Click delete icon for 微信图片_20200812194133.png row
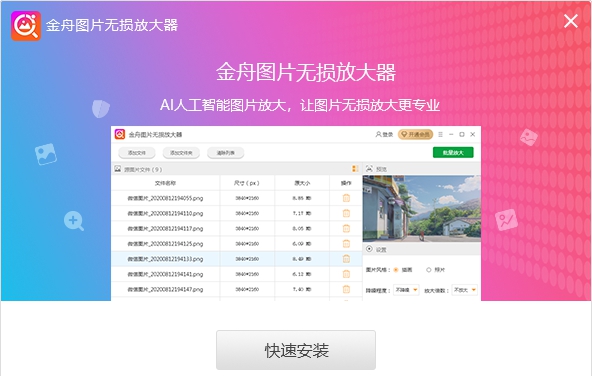Image resolution: width=592 pixels, height=376 pixels. 346,259
